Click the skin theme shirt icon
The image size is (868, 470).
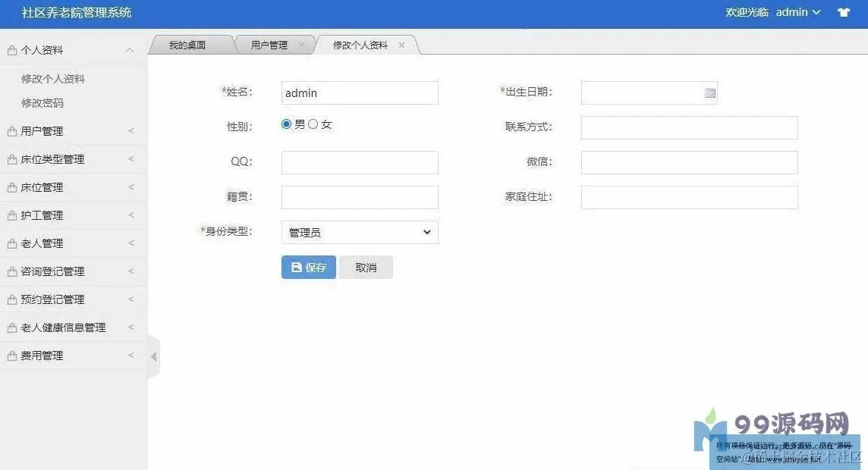tap(843, 12)
